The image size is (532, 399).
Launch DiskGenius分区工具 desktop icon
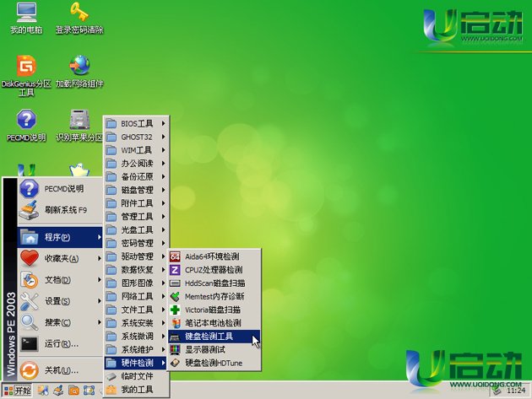[26, 76]
